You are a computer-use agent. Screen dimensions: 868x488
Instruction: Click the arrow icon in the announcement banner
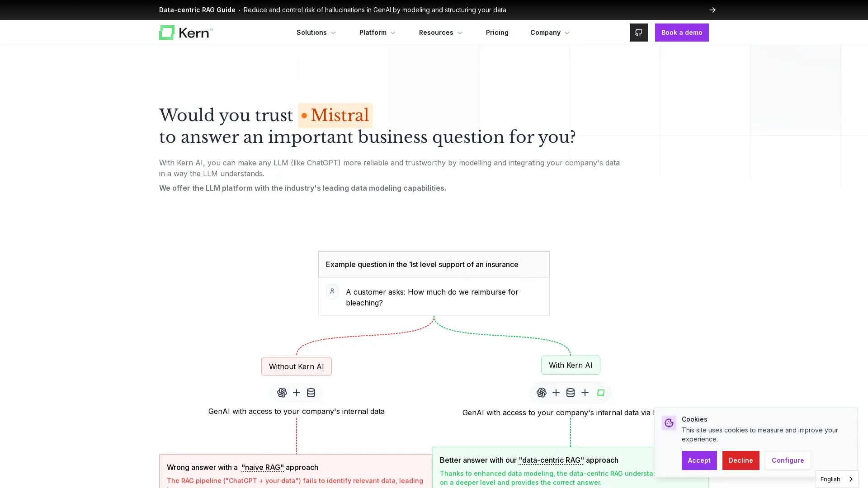tap(713, 10)
